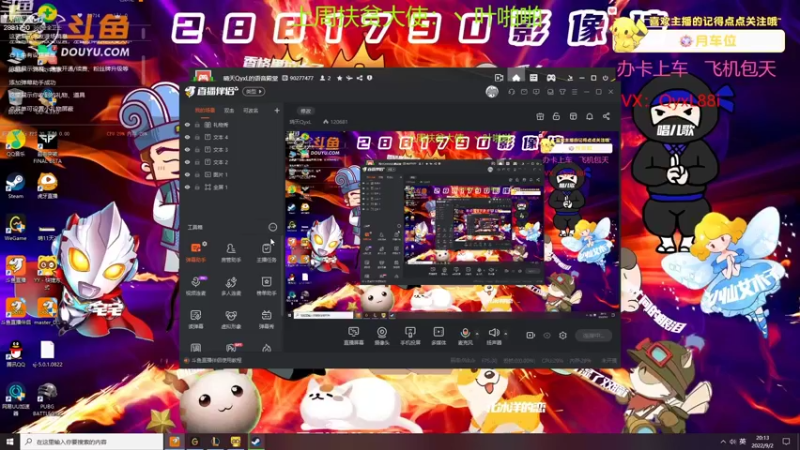
Task: Open WeGame desktop shortcut
Action: point(15,228)
